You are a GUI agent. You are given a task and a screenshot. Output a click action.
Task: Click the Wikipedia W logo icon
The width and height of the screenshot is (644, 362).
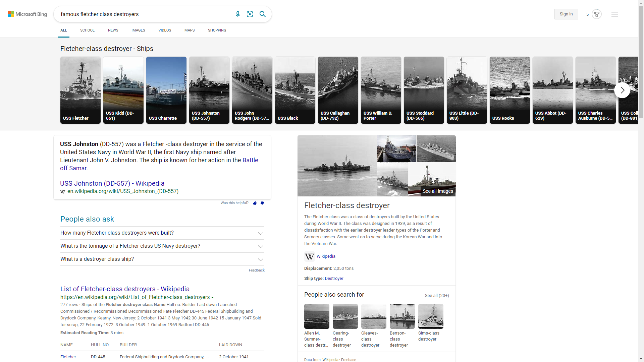[x=309, y=256]
